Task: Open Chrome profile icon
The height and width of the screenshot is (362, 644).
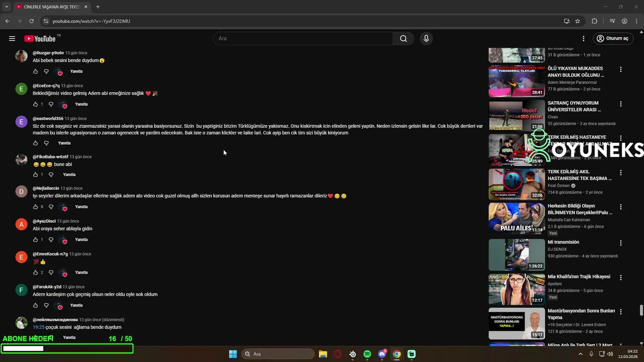Action: click(x=624, y=21)
